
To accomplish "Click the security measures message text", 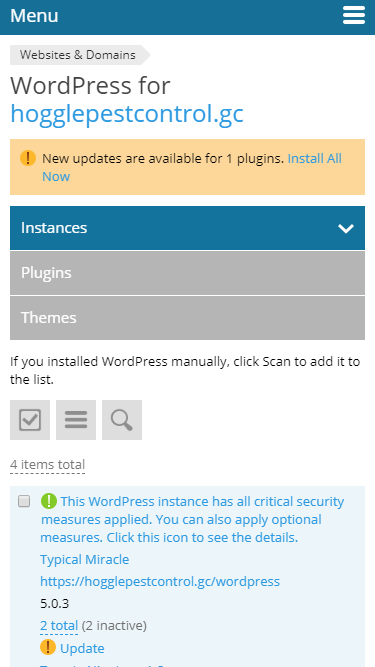I will 192,519.
